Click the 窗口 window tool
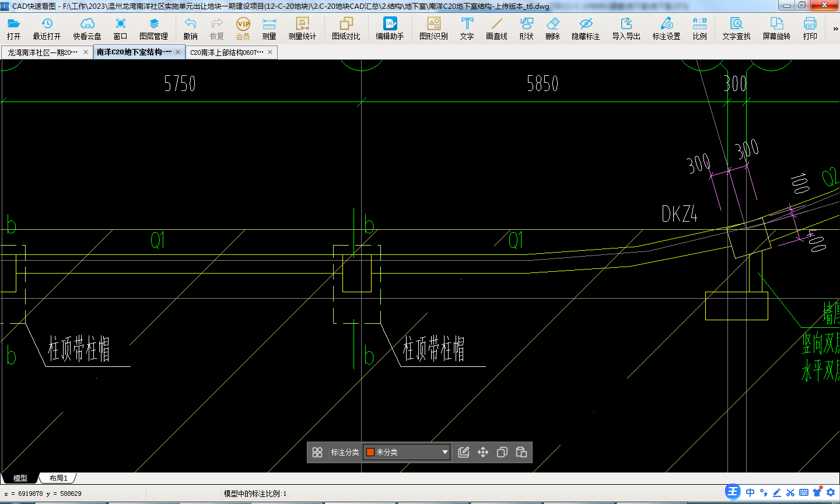The height and width of the screenshot is (504, 840). click(x=120, y=28)
